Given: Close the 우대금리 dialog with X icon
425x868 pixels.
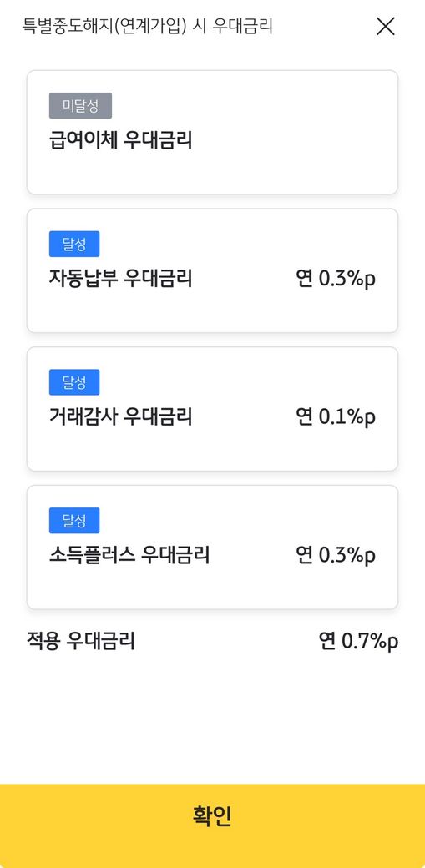Looking at the screenshot, I should [x=385, y=26].
